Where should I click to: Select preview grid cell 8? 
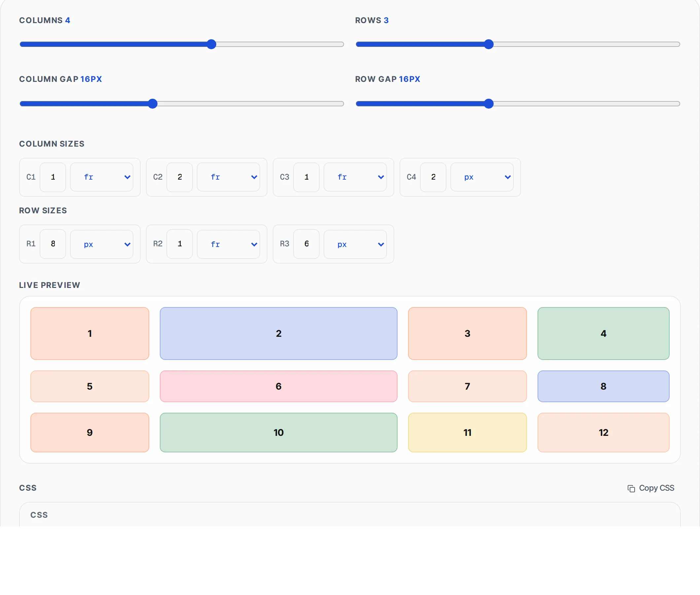(604, 386)
